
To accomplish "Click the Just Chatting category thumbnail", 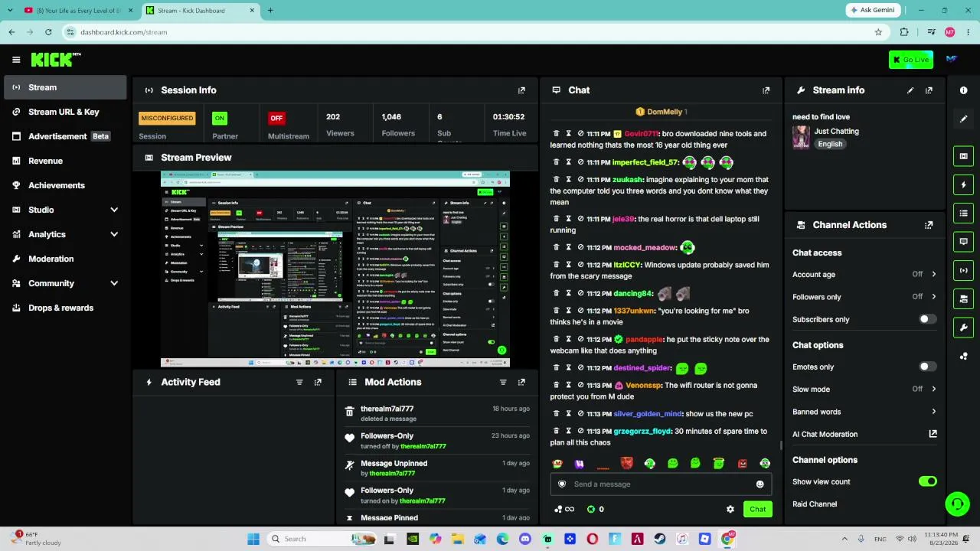I will click(801, 138).
